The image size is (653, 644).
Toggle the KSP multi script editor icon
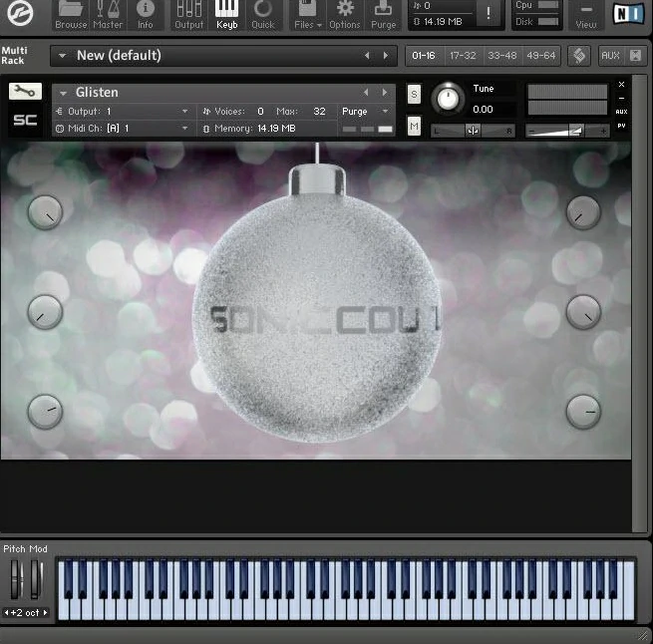[x=579, y=56]
